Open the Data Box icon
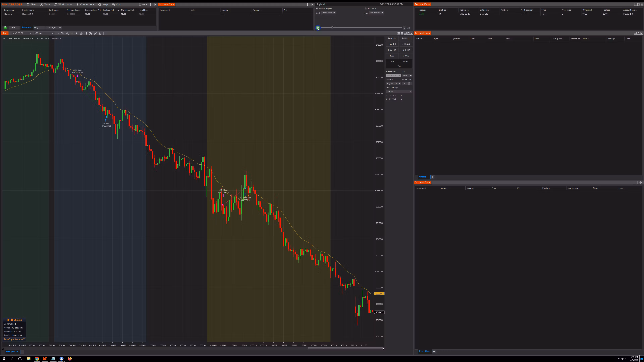The width and height of the screenshot is (644, 362). pos(81,33)
